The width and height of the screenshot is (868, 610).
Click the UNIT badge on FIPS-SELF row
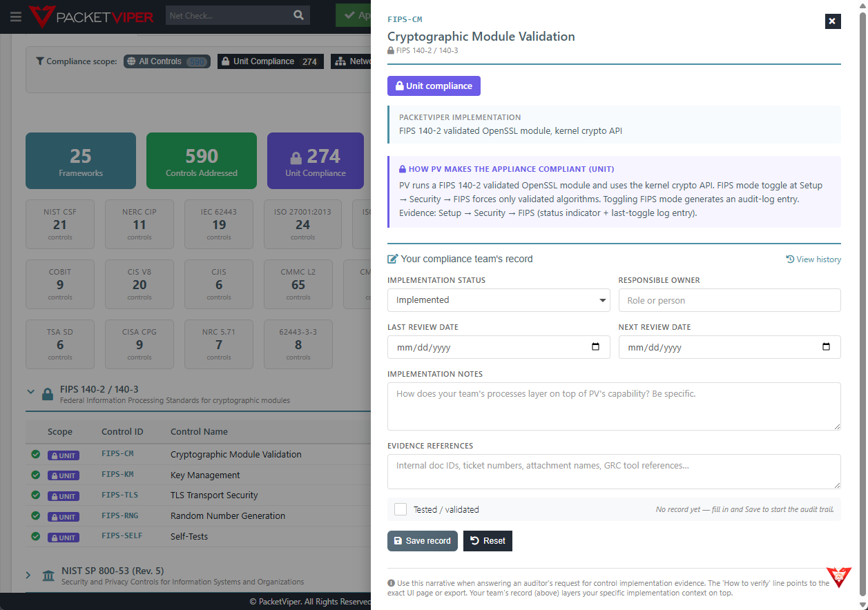(x=63, y=538)
